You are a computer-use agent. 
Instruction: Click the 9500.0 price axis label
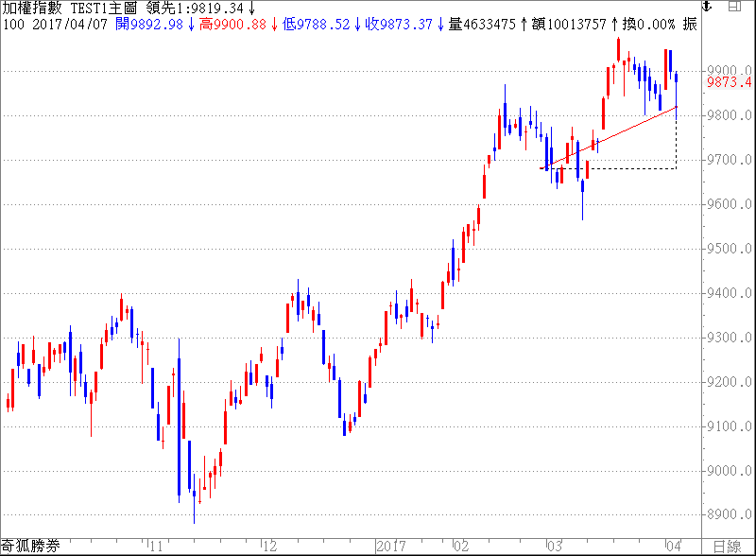click(x=729, y=249)
